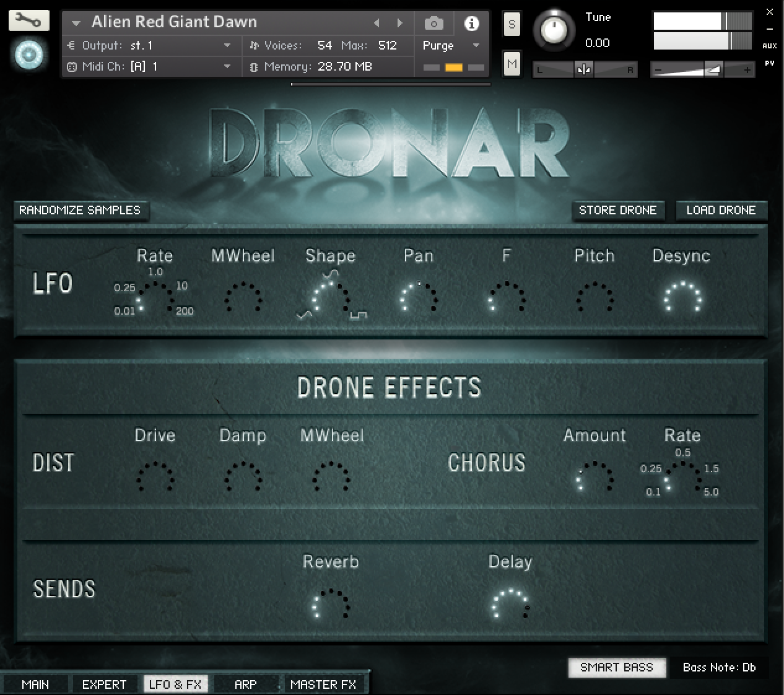This screenshot has height=695, width=784.
Task: Solo the instrument with the S button
Action: point(512,24)
